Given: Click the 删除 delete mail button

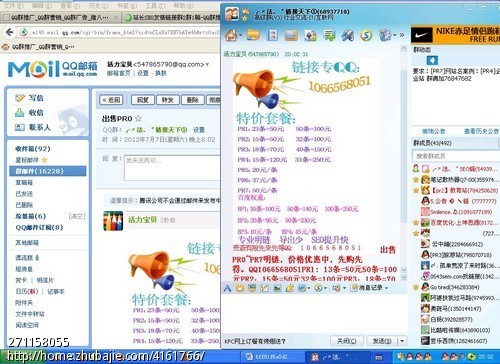Looking at the screenshot, I should point(192,100).
